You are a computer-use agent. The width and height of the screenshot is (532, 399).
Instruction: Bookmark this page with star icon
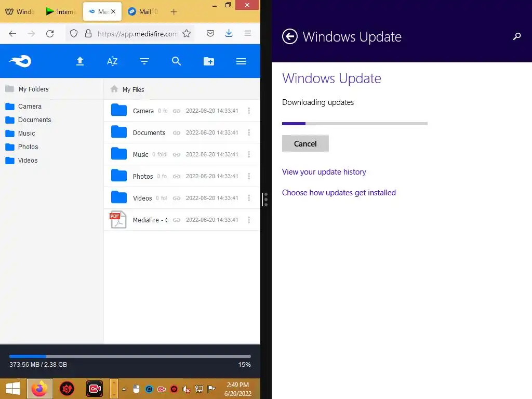pos(187,33)
